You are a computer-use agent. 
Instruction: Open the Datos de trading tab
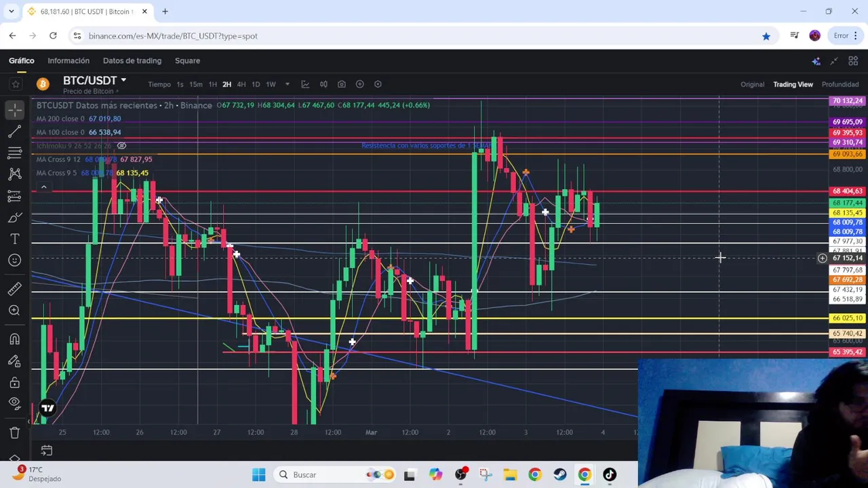point(132,60)
